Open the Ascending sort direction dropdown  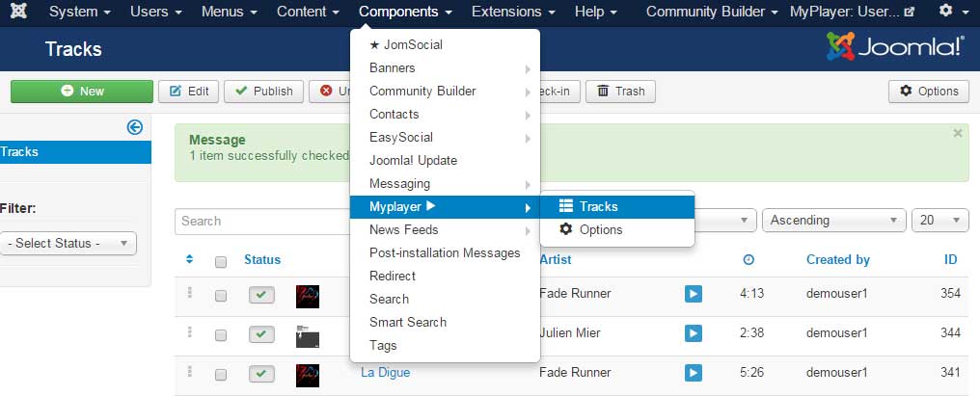(833, 220)
